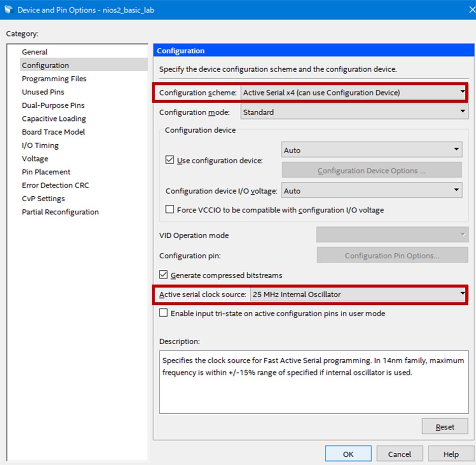Open the Configuration mode dropdown
The width and height of the screenshot is (476, 465).
462,112
